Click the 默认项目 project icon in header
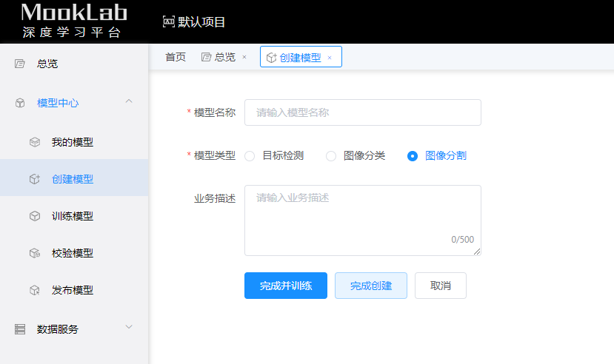Image resolution: width=614 pixels, height=364 pixels. tap(168, 21)
